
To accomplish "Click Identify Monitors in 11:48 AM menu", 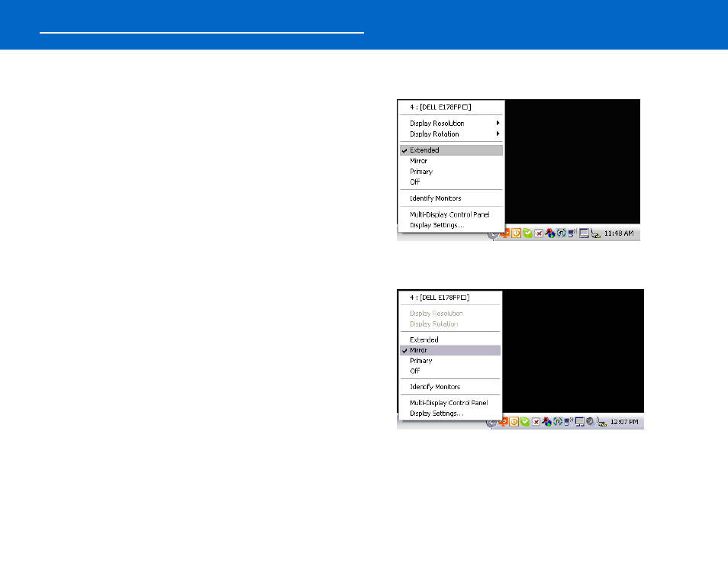I will click(x=451, y=198).
